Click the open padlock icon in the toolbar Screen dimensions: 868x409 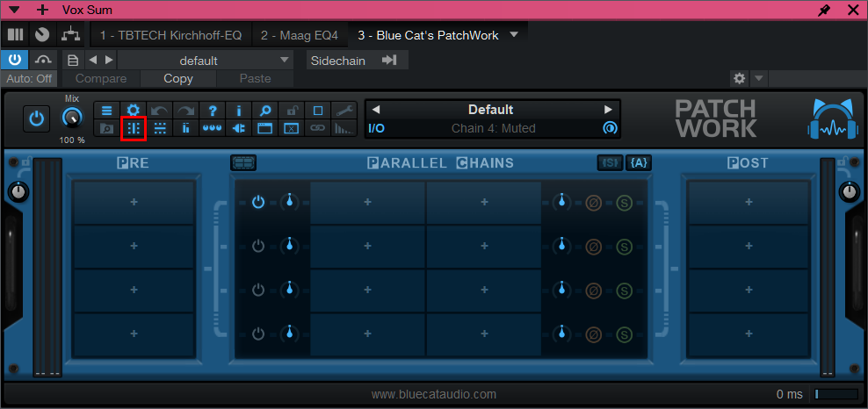click(x=292, y=111)
